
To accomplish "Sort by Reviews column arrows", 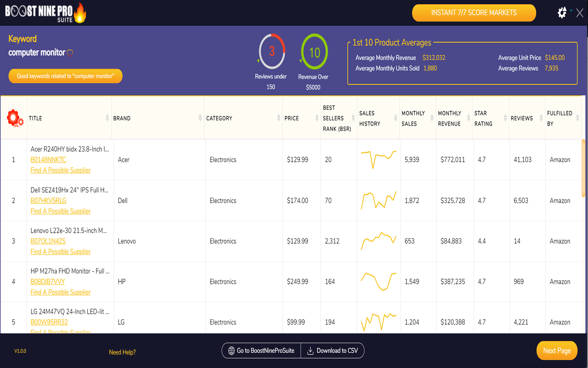I will (x=542, y=118).
